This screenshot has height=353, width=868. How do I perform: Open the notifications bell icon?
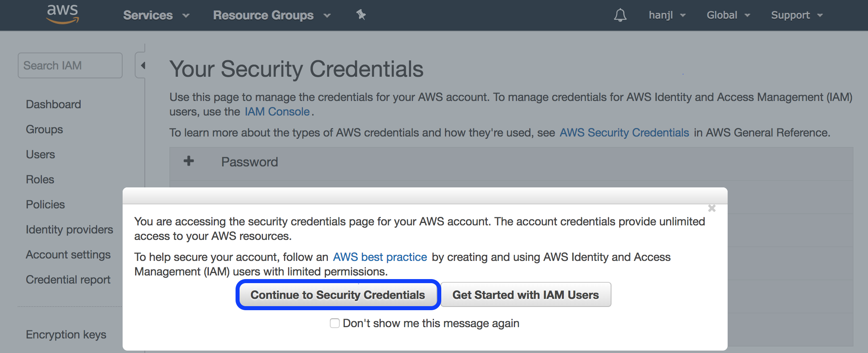click(x=620, y=15)
